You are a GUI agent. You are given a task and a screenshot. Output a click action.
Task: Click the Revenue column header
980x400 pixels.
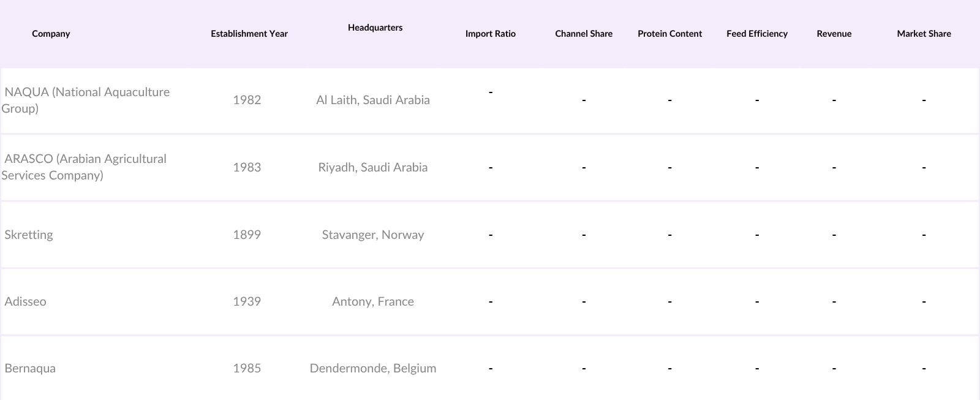pos(834,34)
